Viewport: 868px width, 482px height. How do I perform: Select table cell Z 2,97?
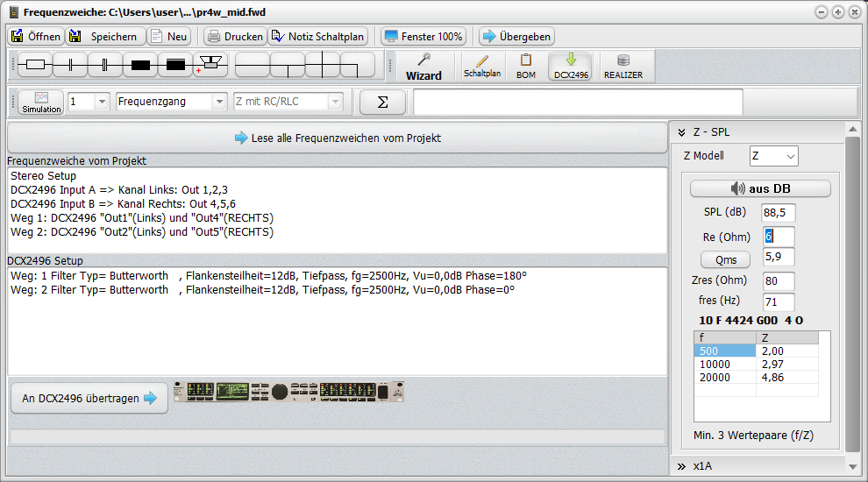point(786,364)
